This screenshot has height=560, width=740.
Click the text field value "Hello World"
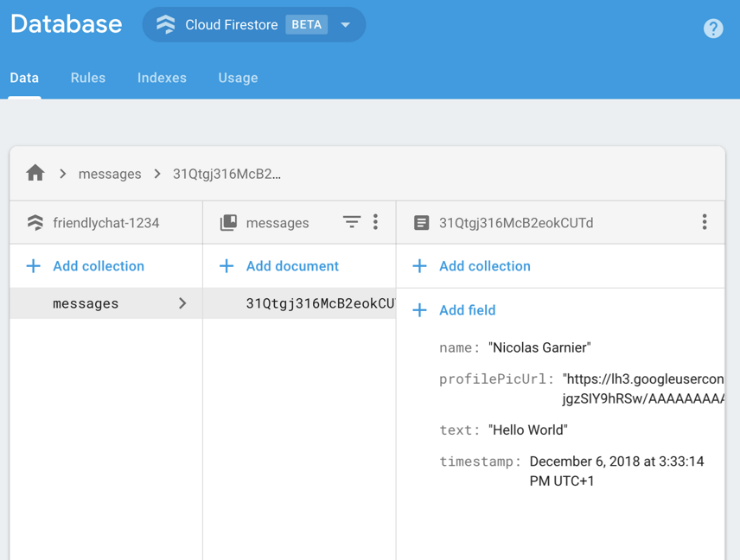(x=528, y=430)
